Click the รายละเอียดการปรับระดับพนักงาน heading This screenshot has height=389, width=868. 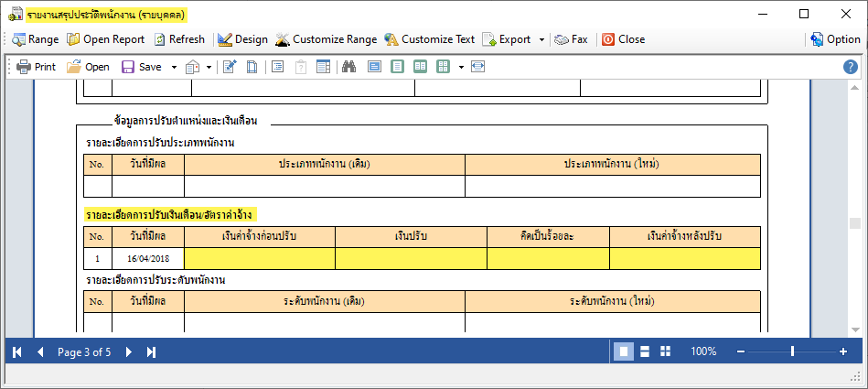155,280
